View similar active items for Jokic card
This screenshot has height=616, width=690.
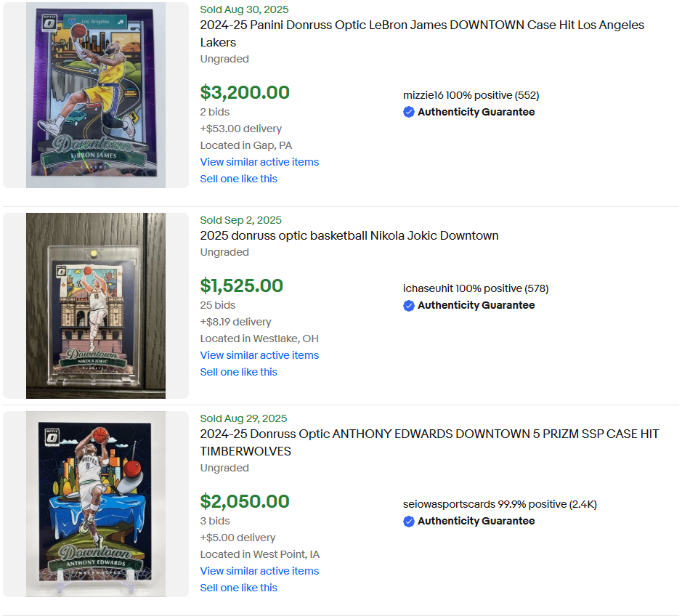[259, 355]
